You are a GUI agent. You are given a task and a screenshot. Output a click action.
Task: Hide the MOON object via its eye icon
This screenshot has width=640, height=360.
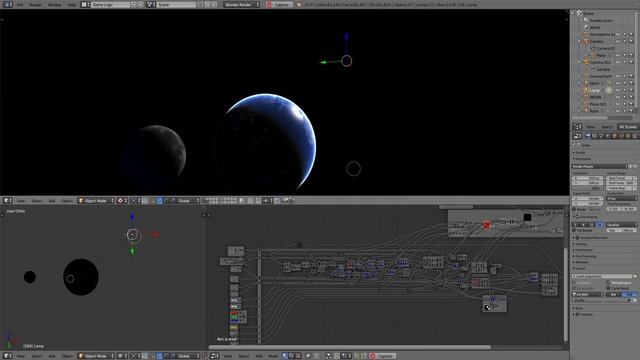click(x=618, y=97)
